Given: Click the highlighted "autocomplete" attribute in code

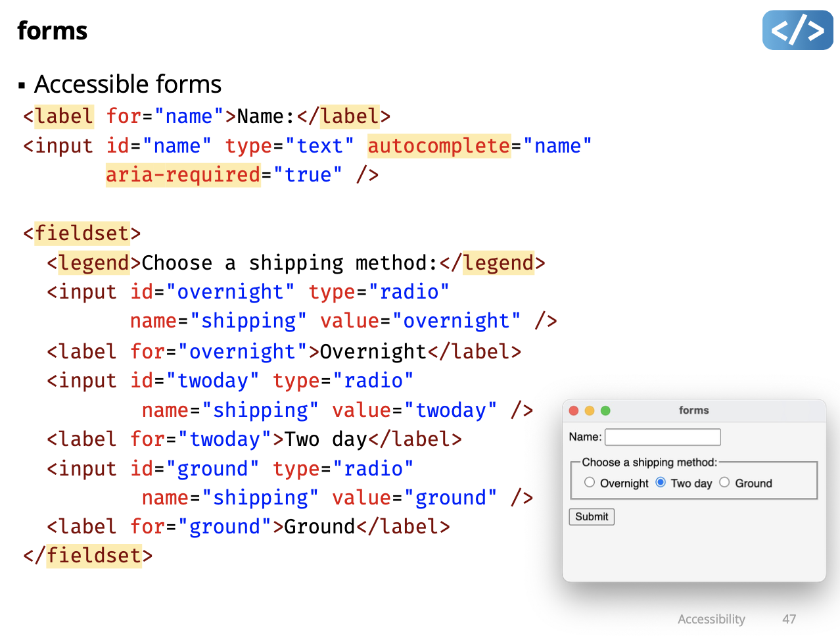Looking at the screenshot, I should tap(439, 145).
